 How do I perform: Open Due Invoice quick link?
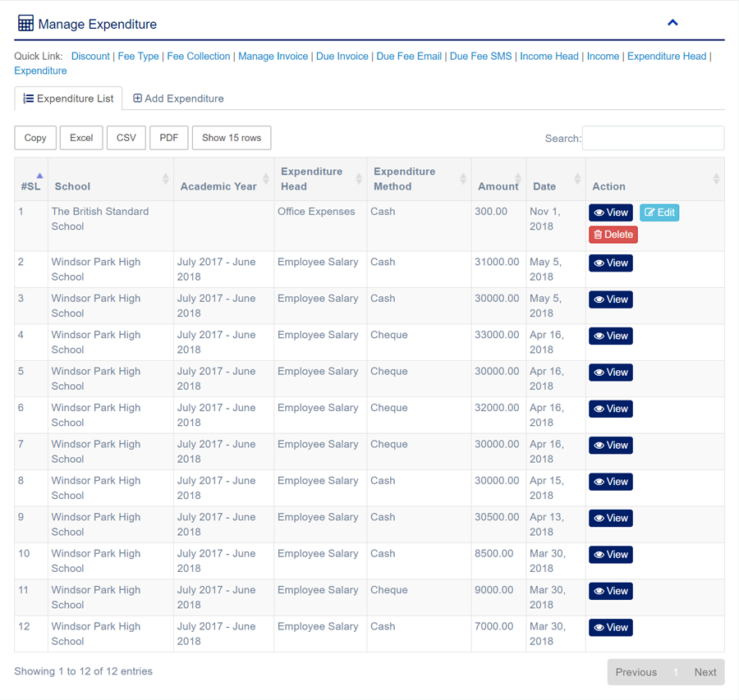(x=342, y=56)
